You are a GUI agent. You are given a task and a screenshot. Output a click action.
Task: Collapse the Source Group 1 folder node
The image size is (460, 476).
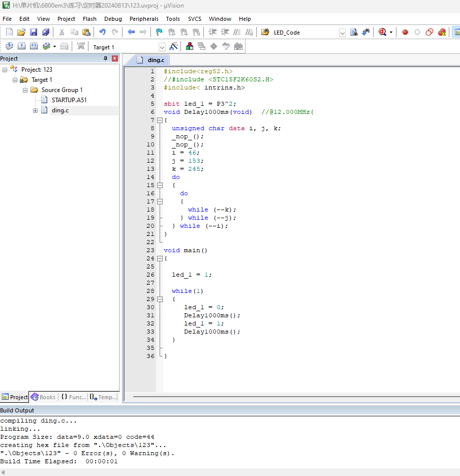click(25, 90)
